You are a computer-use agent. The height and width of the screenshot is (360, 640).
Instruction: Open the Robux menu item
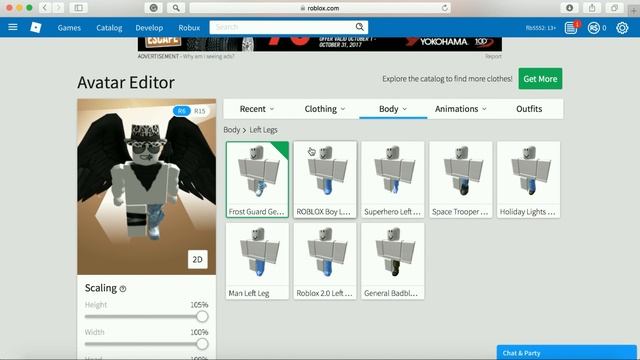point(189,28)
